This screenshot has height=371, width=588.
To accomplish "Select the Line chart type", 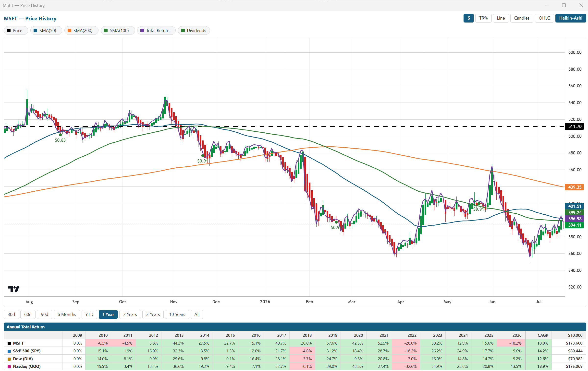I will (501, 18).
